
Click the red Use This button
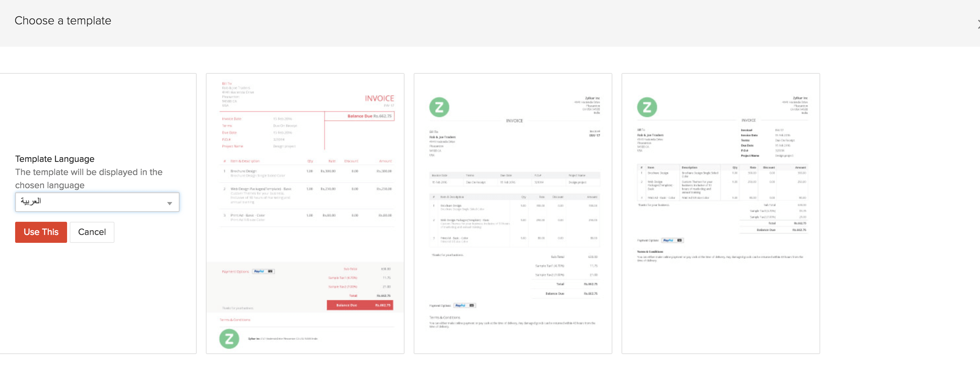[41, 232]
